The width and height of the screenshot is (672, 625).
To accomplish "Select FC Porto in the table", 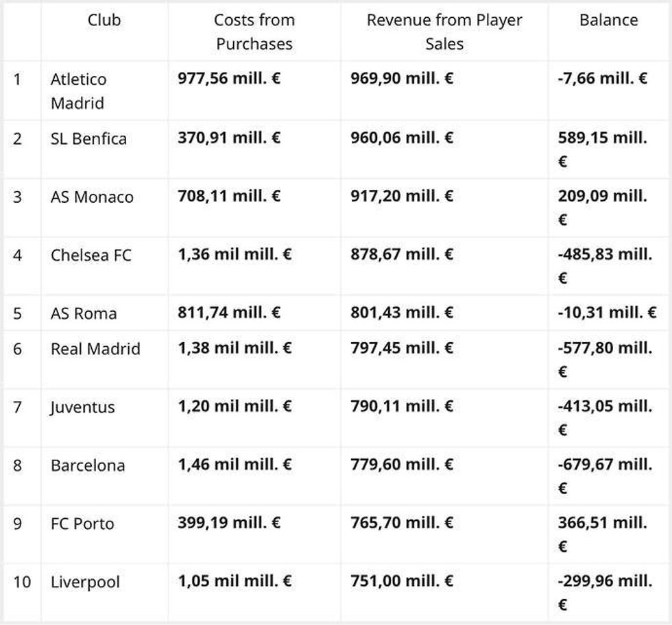I will (x=82, y=524).
